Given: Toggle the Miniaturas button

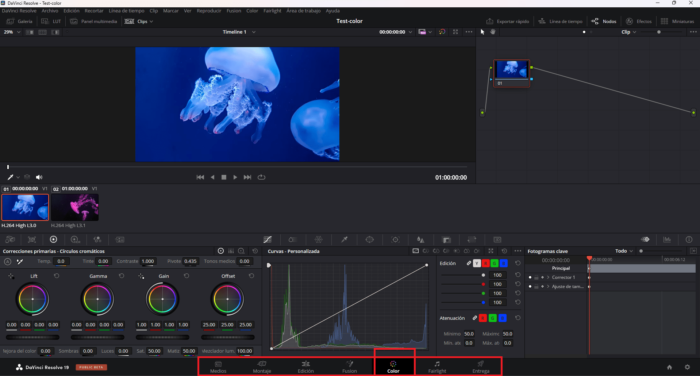Looking at the screenshot, I should click(677, 21).
